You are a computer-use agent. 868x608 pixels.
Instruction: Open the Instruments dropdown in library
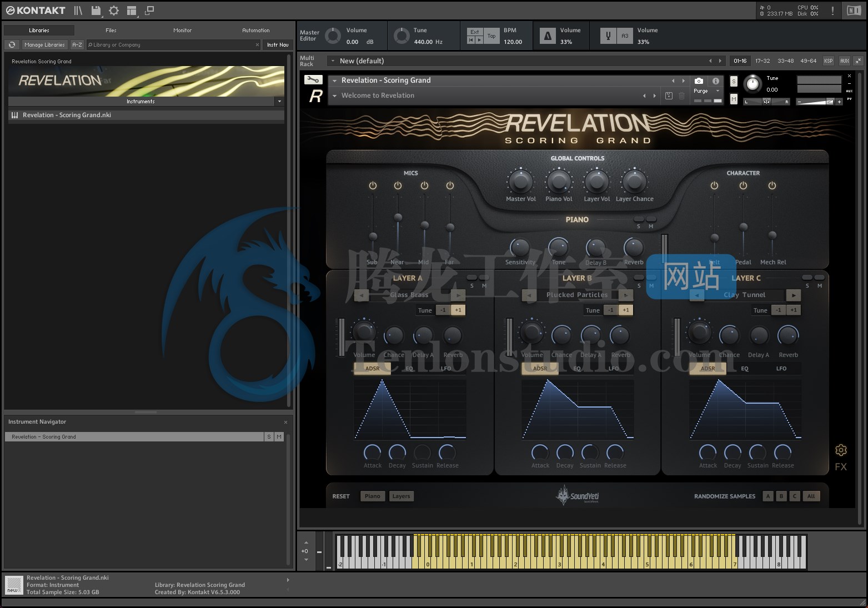point(279,102)
